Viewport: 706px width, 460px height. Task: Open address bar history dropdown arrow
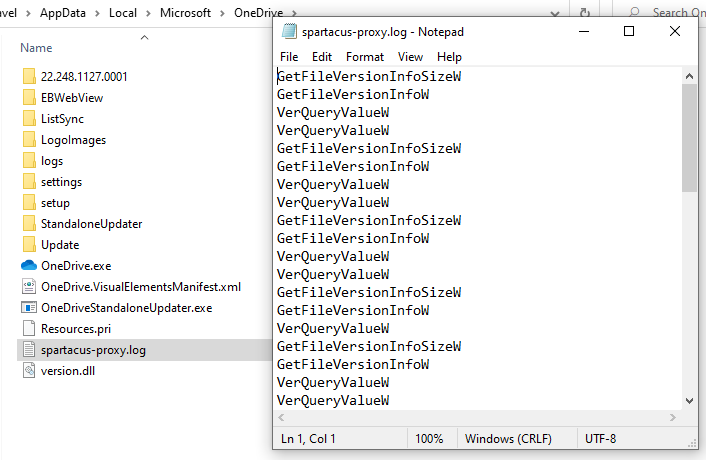pos(555,14)
